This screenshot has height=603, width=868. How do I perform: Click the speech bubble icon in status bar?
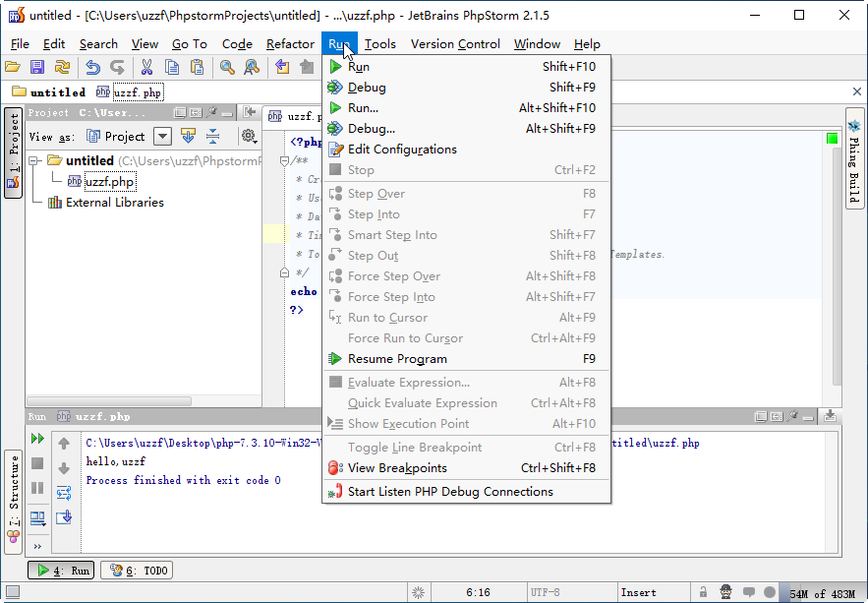(748, 592)
